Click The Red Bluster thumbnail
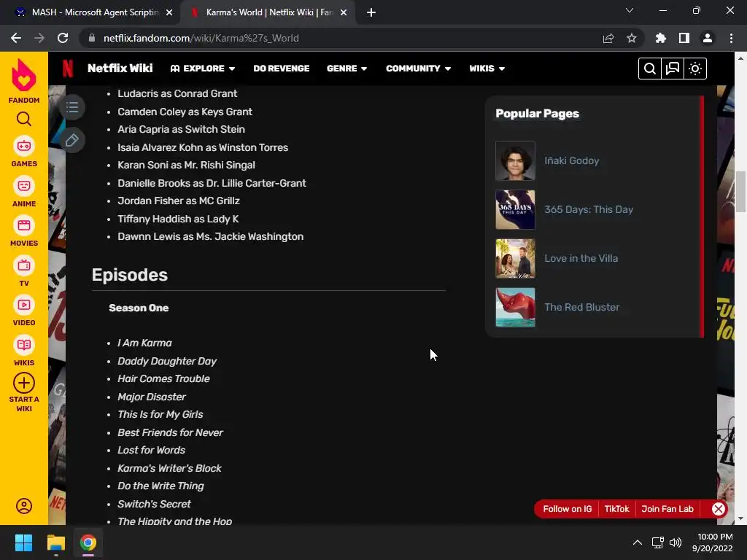 [x=515, y=307]
